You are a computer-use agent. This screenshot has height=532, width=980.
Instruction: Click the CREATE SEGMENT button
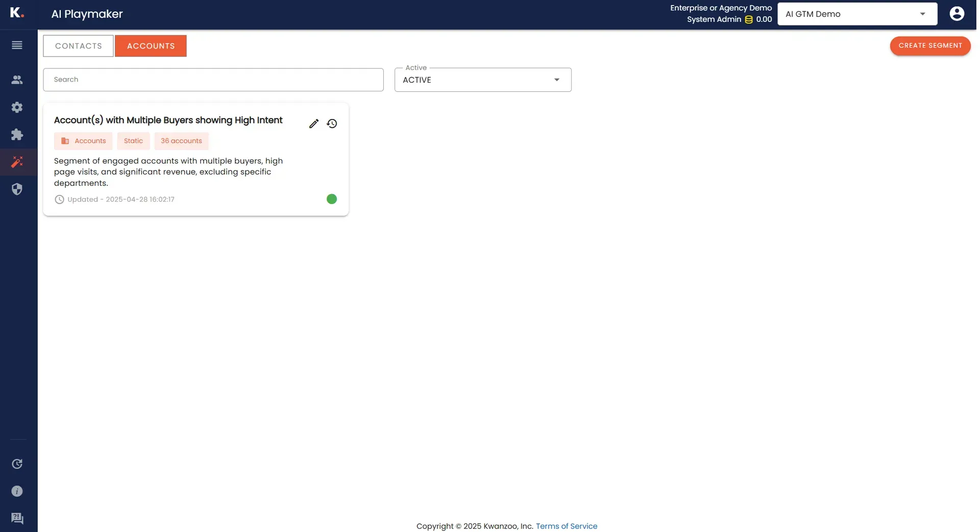click(x=930, y=45)
